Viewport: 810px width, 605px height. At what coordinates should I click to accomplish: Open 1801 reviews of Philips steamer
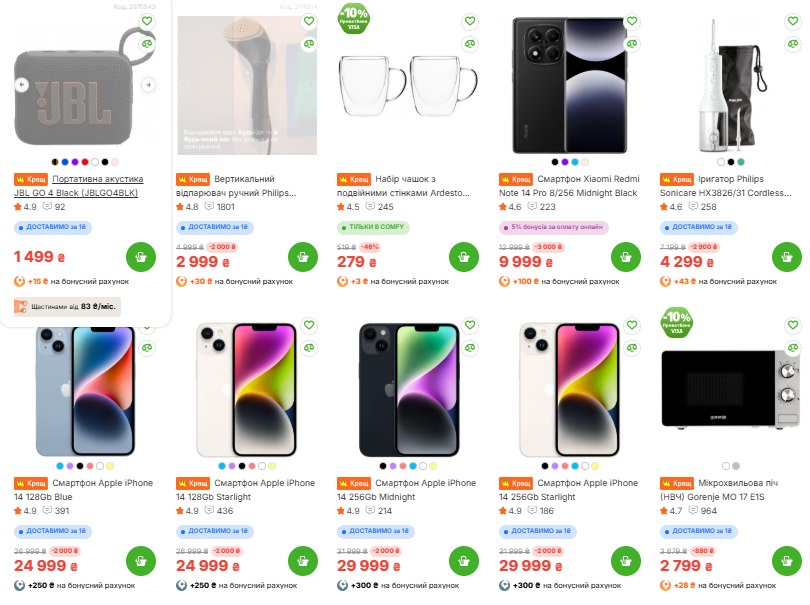(219, 207)
